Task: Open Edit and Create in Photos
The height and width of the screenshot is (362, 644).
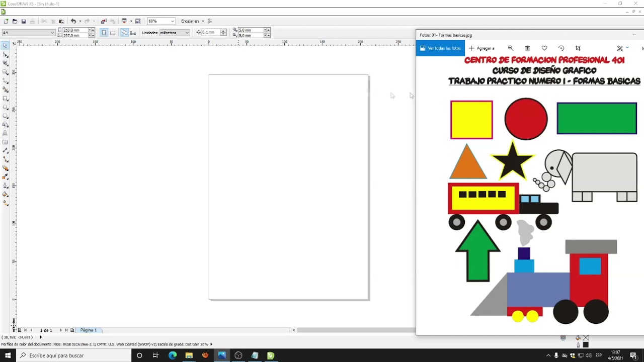Action: pyautogui.click(x=620, y=48)
